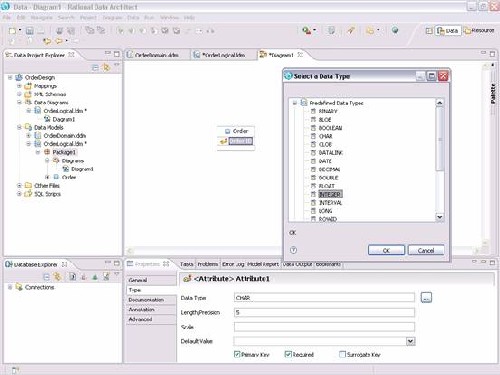Click the green tree icon in Database Explorer

coord(95,277)
